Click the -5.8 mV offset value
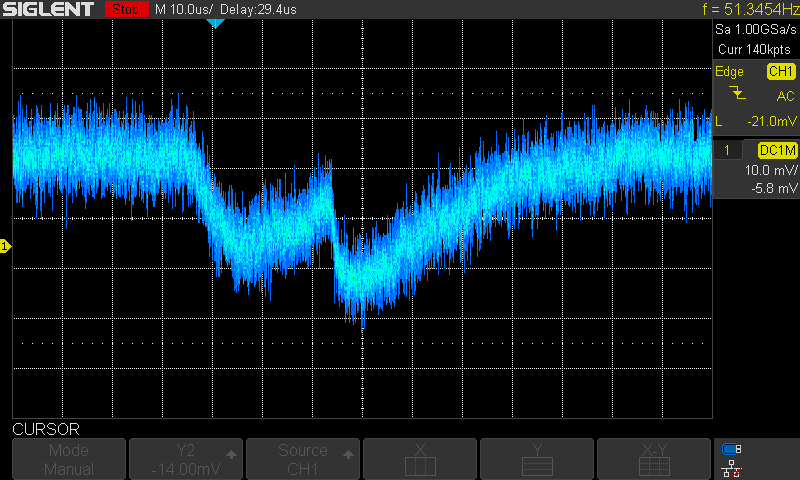 pyautogui.click(x=774, y=188)
